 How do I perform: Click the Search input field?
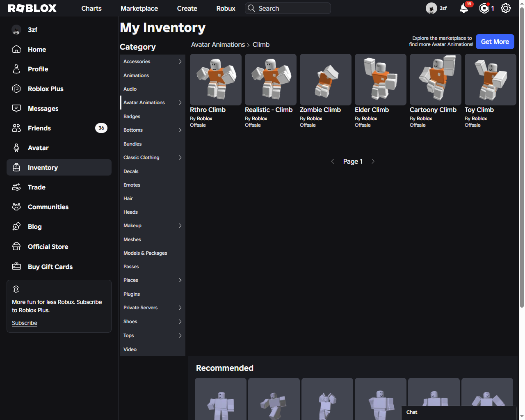click(288, 8)
